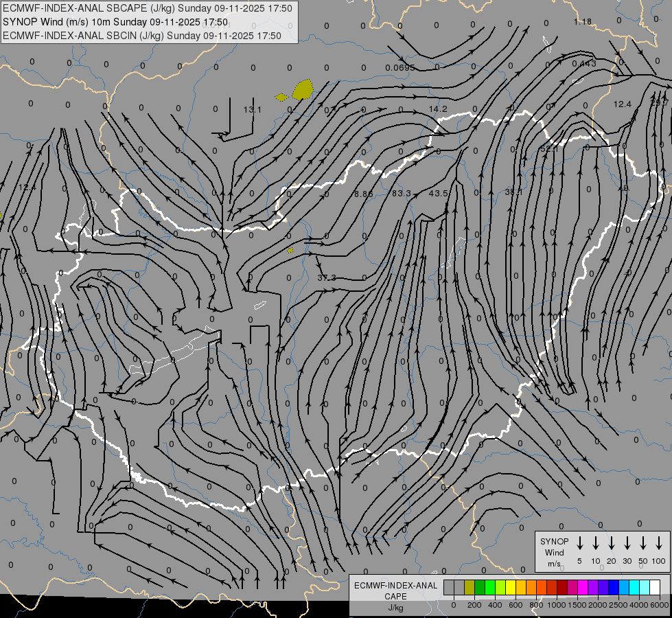Click the SBCIN title line in the header
The width and height of the screenshot is (672, 618).
pyautogui.click(x=142, y=36)
